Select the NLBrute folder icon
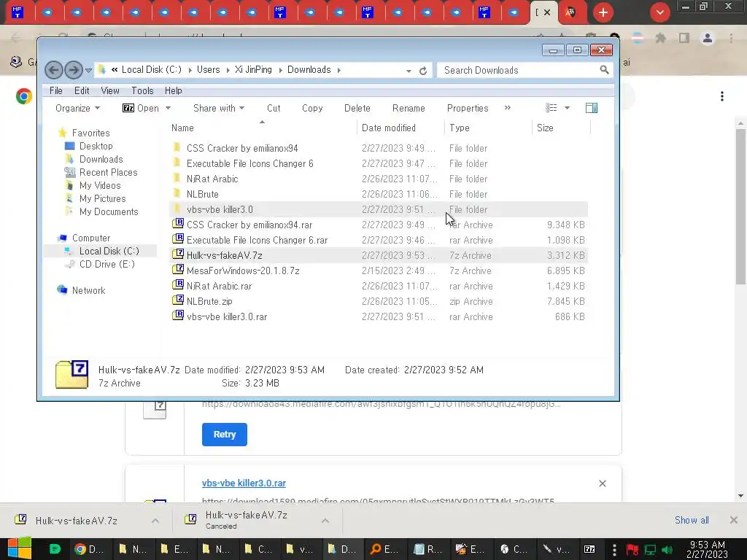The height and width of the screenshot is (560, 747). click(x=177, y=194)
